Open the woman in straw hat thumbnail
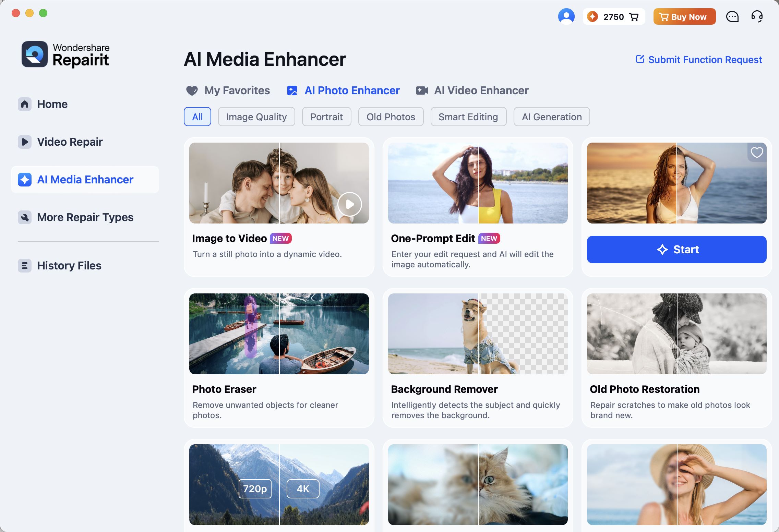 pyautogui.click(x=677, y=485)
